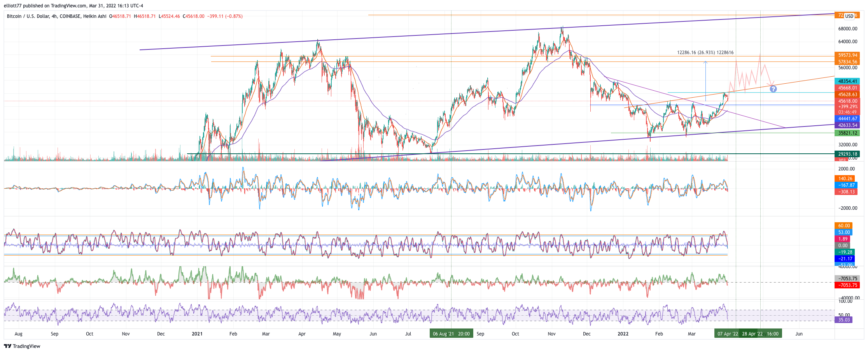Click the gray −7053.75 indicator label

pyautogui.click(x=847, y=279)
